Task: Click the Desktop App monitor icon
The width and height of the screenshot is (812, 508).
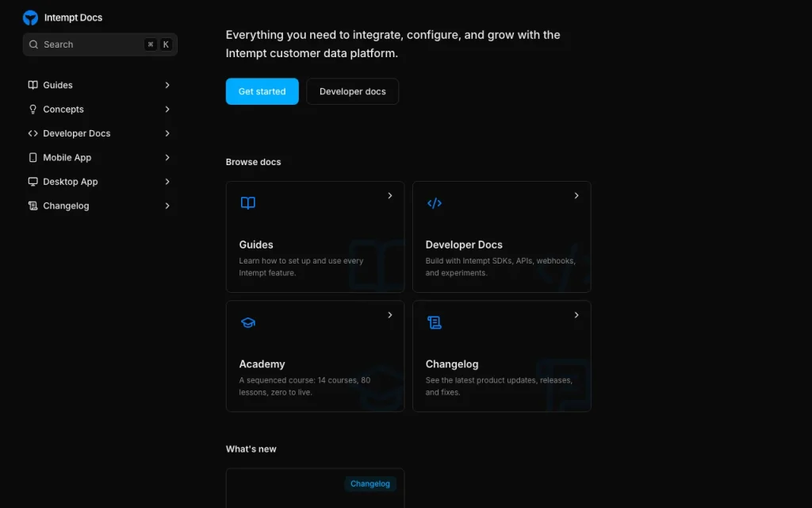Action: point(33,182)
